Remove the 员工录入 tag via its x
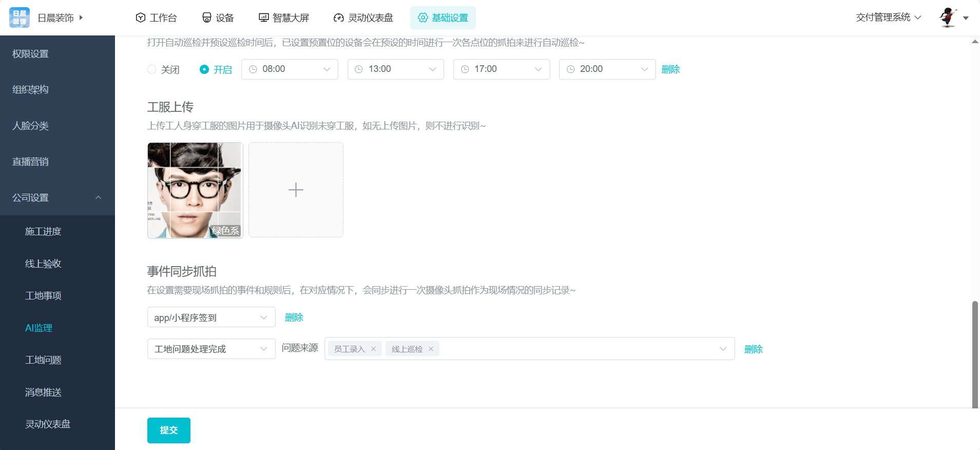Screen dimensions: 980x450 373,349
